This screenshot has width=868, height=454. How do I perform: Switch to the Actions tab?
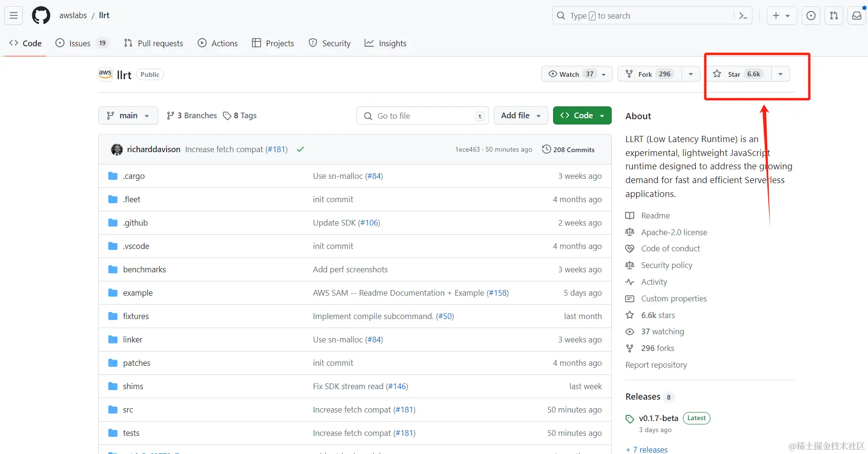[218, 43]
